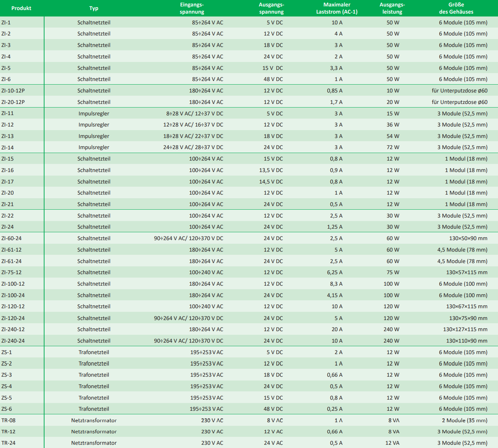
Task: Click housing size 130×110×90 mm
Action: point(467,341)
